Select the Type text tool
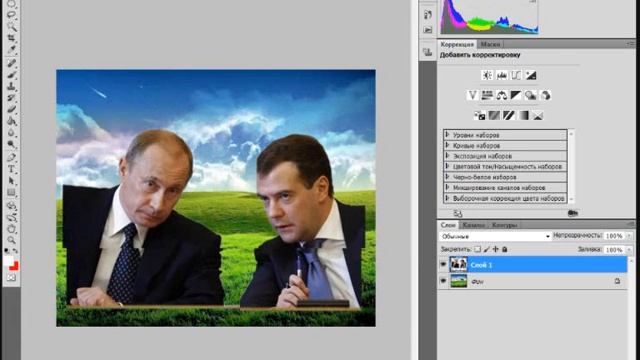Screen dimensions: 640x360 [12, 169]
